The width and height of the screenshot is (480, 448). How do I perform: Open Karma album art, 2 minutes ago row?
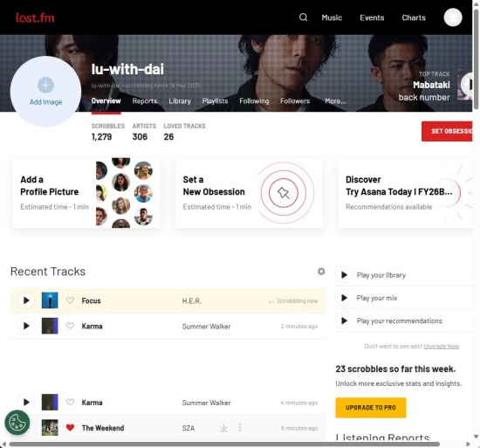(50, 326)
